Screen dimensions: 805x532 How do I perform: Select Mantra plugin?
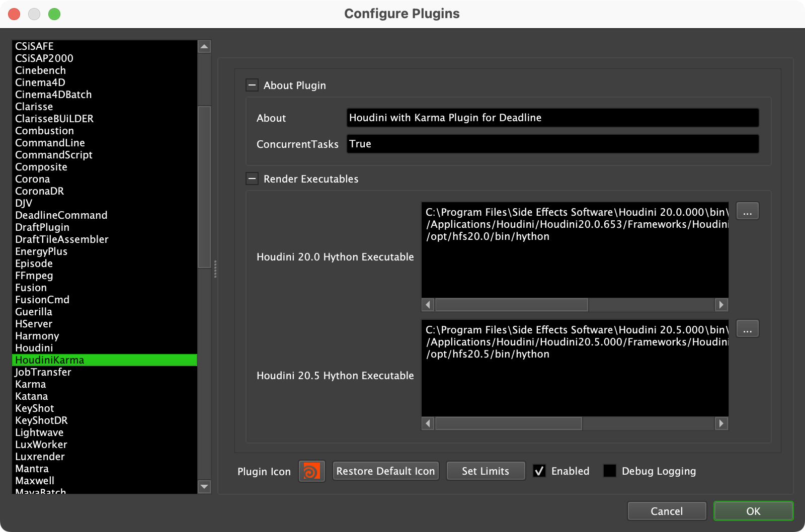tap(105, 469)
